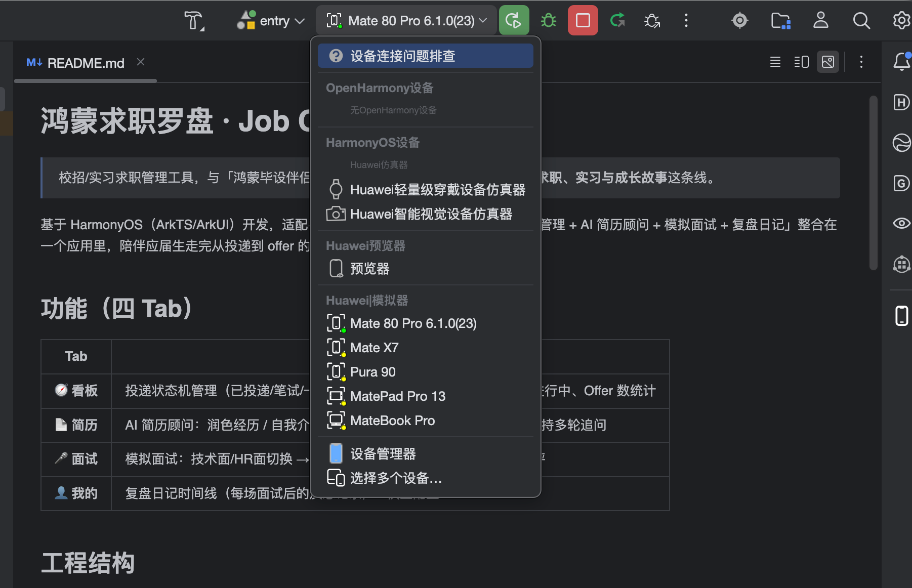
Task: Start debugging with the green bug icon
Action: point(548,21)
